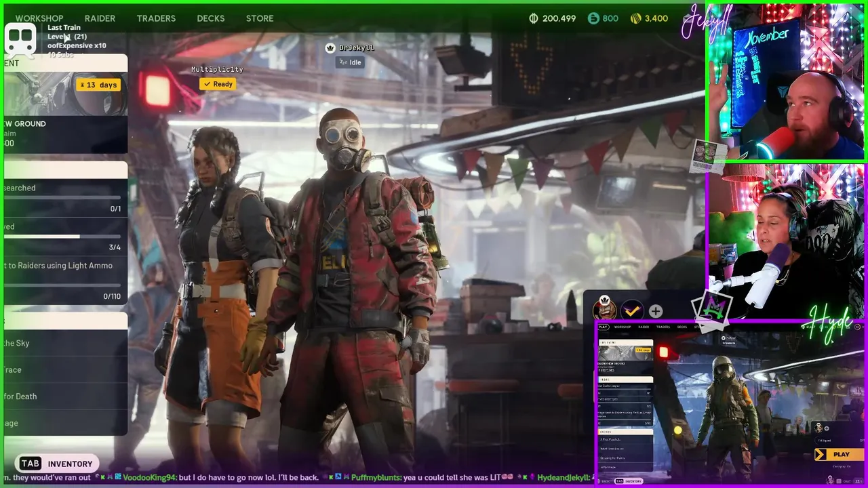Click the Ready badge under Multiplicity
This screenshot has width=868, height=488.
218,84
